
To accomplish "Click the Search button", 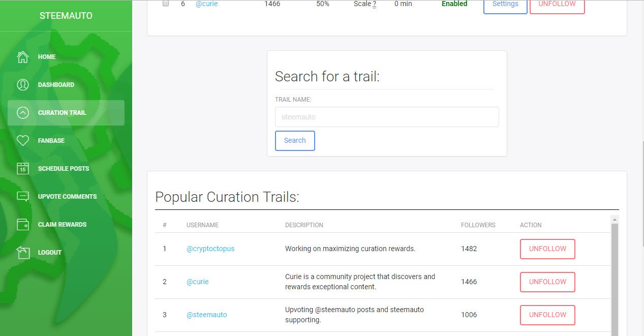I will (x=295, y=141).
